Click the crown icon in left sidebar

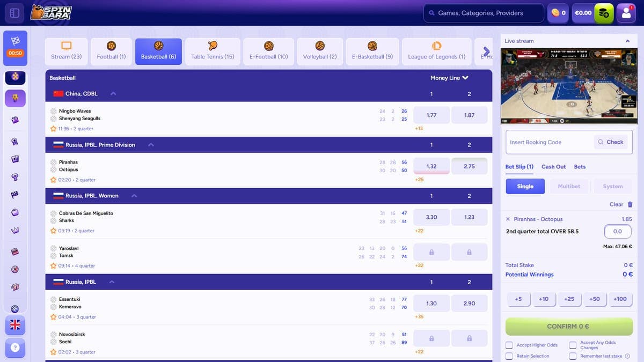[x=15, y=231]
